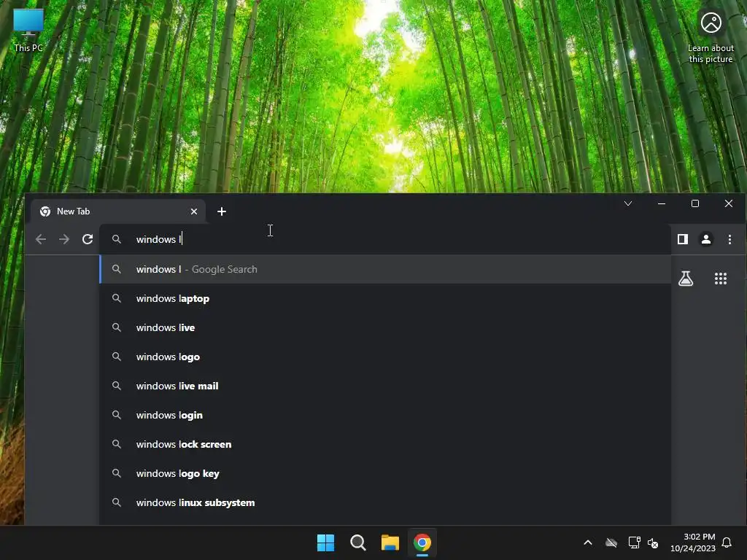The image size is (747, 560).
Task: Click the Chrome back arrow button
Action: 41,239
